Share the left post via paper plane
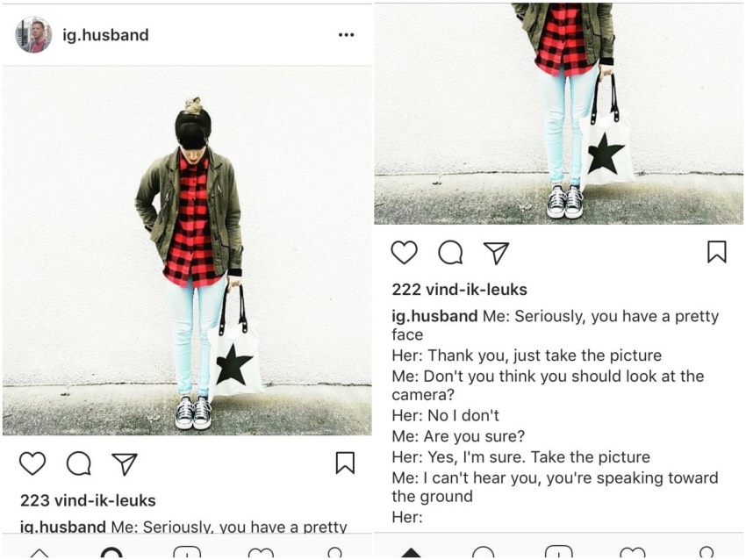Viewport: 746px width, 560px height. pos(125,464)
